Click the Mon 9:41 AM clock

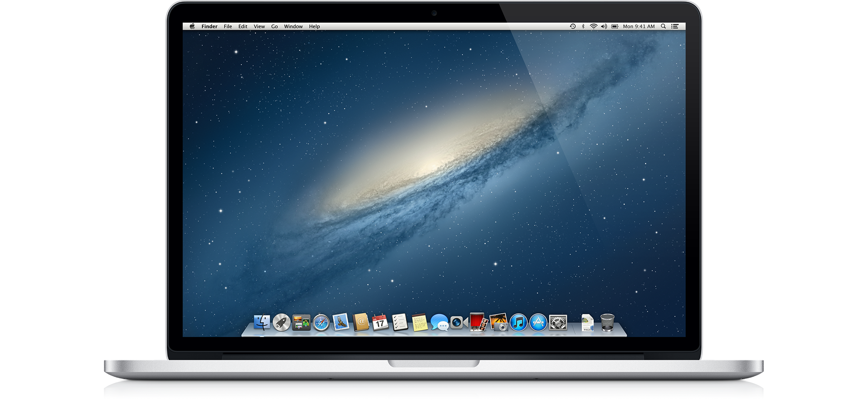pyautogui.click(x=639, y=26)
